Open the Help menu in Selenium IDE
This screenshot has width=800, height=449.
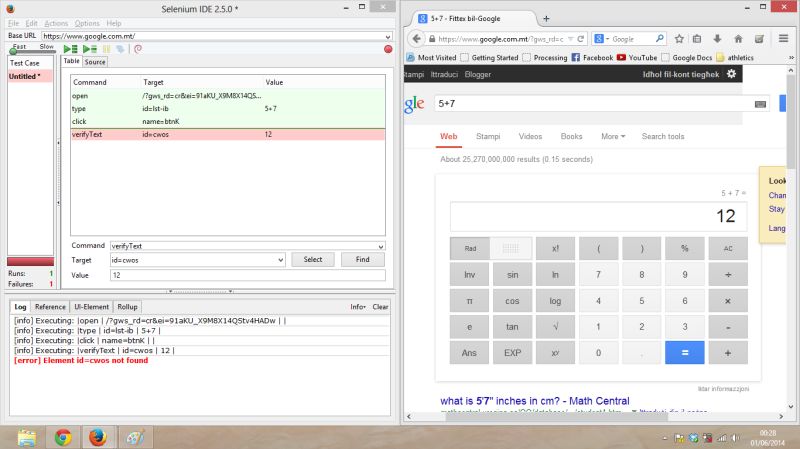[x=114, y=23]
